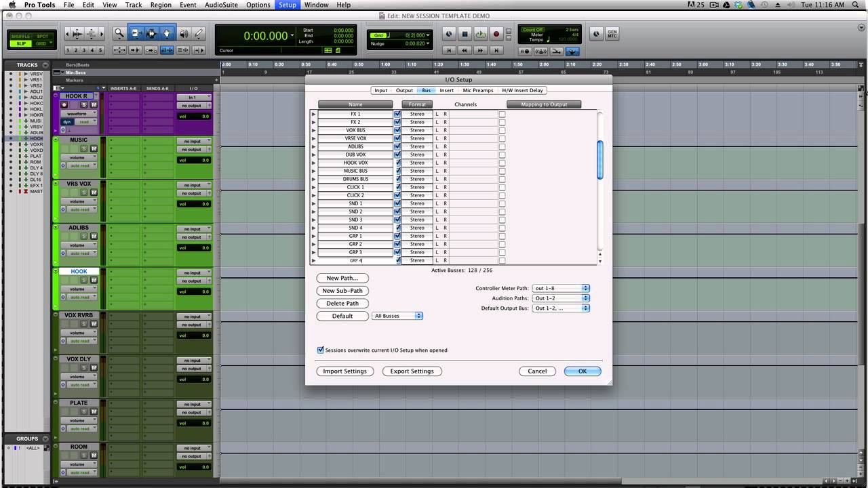Mute the VRS VOX track
The image size is (868, 488).
tap(94, 192)
